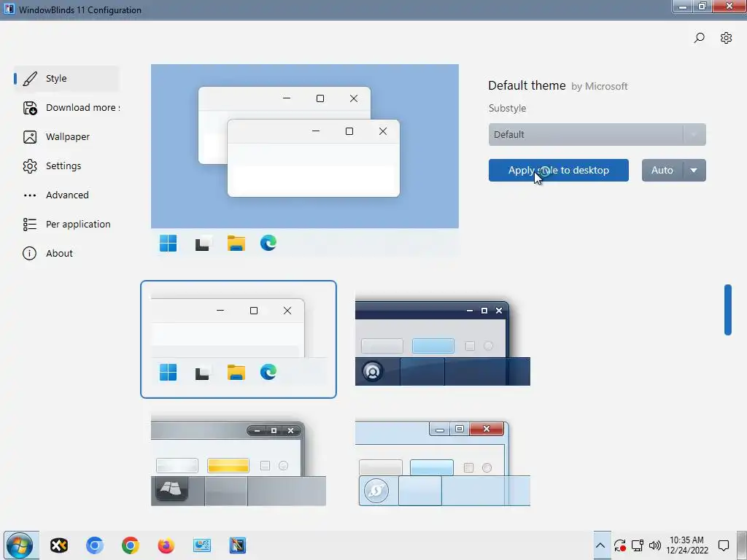Click the Wallpaper picture icon
747x560 pixels.
[29, 137]
